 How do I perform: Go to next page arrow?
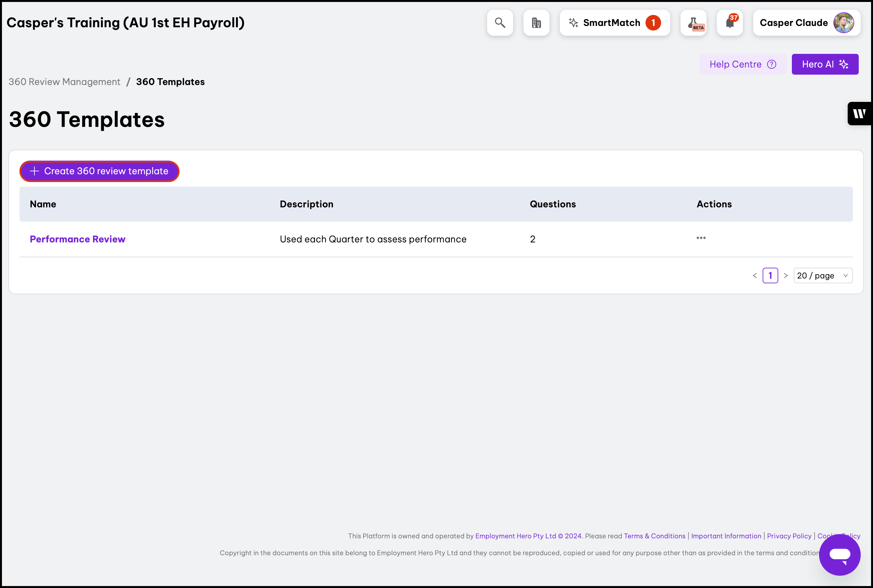click(786, 276)
